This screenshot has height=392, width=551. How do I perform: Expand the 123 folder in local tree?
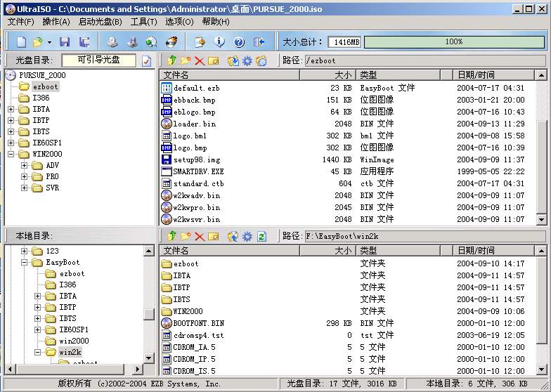point(24,251)
